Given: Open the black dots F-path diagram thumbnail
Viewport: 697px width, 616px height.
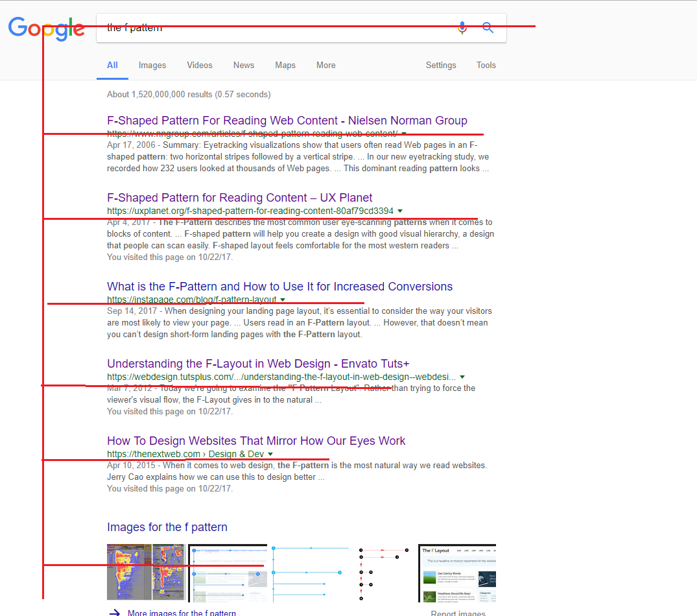Looking at the screenshot, I should [384, 573].
